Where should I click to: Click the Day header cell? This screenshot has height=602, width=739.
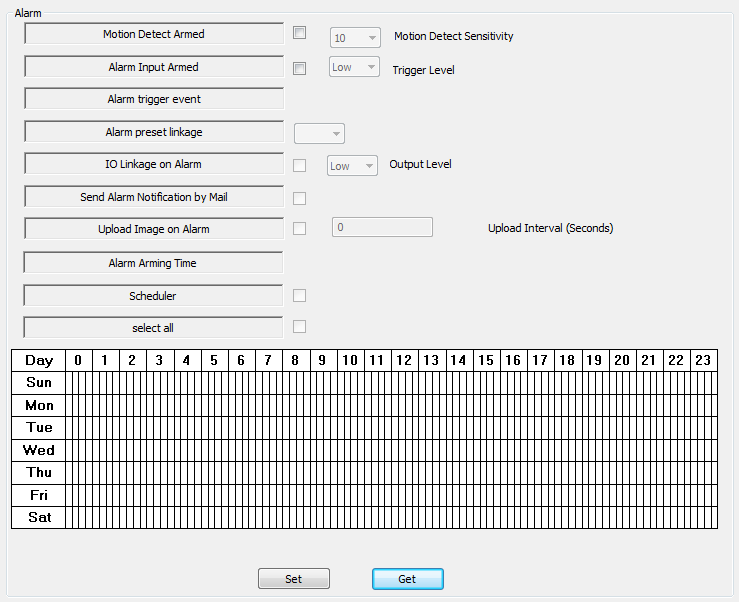coord(39,361)
